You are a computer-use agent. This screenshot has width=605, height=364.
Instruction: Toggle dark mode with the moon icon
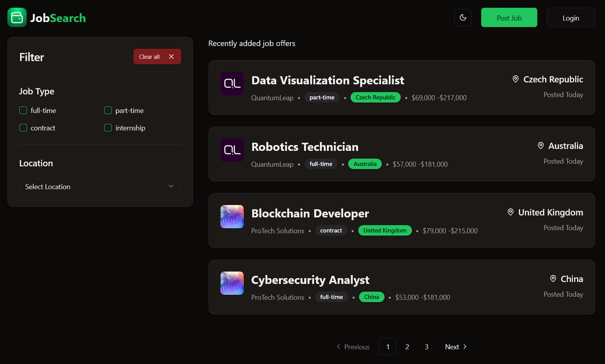463,17
